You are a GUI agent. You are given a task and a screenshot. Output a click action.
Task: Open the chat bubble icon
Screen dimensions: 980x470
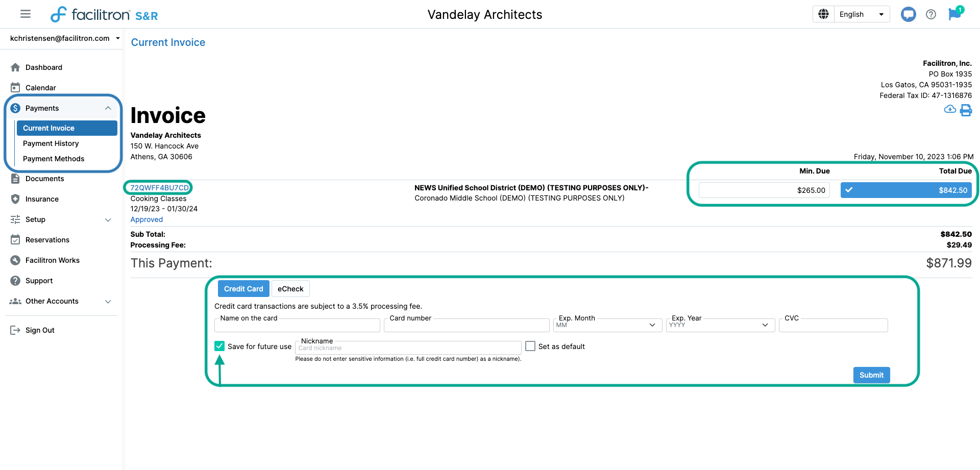tap(908, 14)
